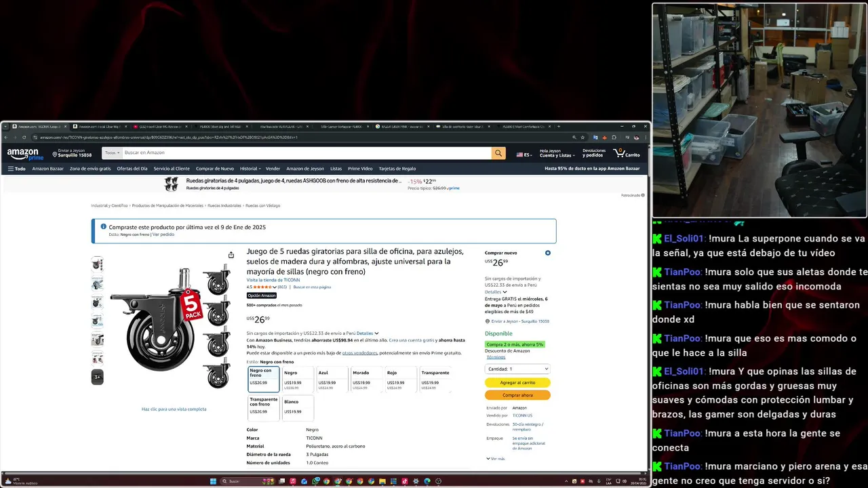
Task: Open Servicio al Cliente nav item
Action: tap(172, 169)
